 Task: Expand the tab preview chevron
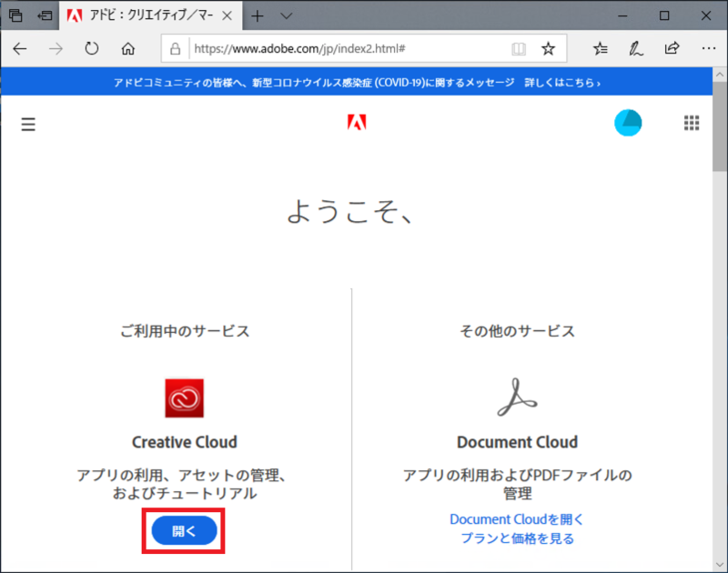pos(287,15)
